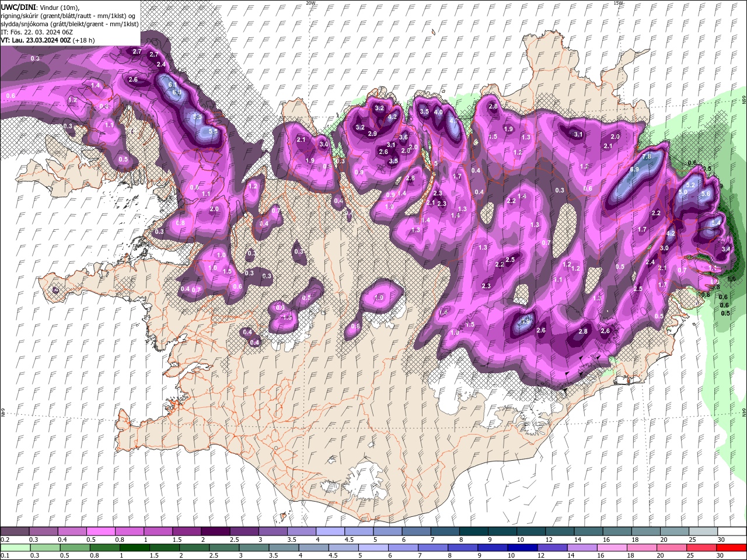Image resolution: width=747 pixels, height=560 pixels.
Task: Click the 6.1 value in the Westfjords
Action: [172, 85]
